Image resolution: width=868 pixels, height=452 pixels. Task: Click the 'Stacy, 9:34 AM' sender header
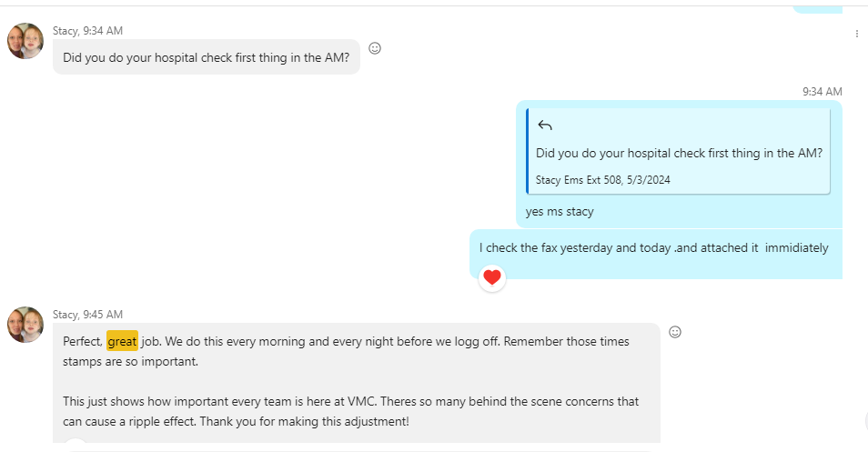pyautogui.click(x=87, y=30)
